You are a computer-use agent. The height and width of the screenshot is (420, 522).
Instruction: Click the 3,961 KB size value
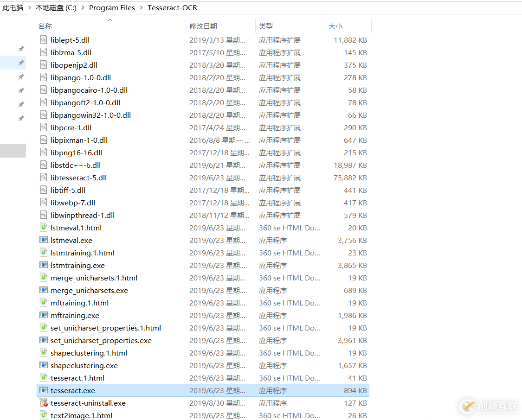coord(352,341)
